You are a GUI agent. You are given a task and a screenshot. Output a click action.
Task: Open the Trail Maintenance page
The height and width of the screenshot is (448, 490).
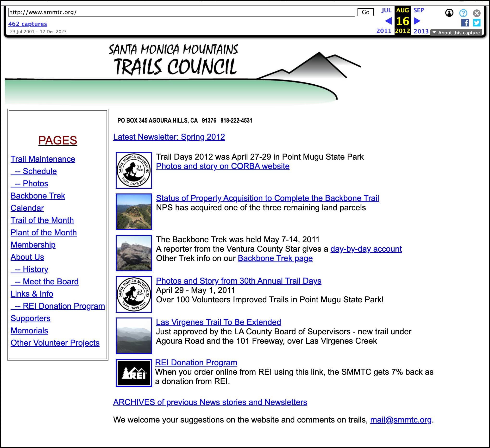[x=43, y=159]
